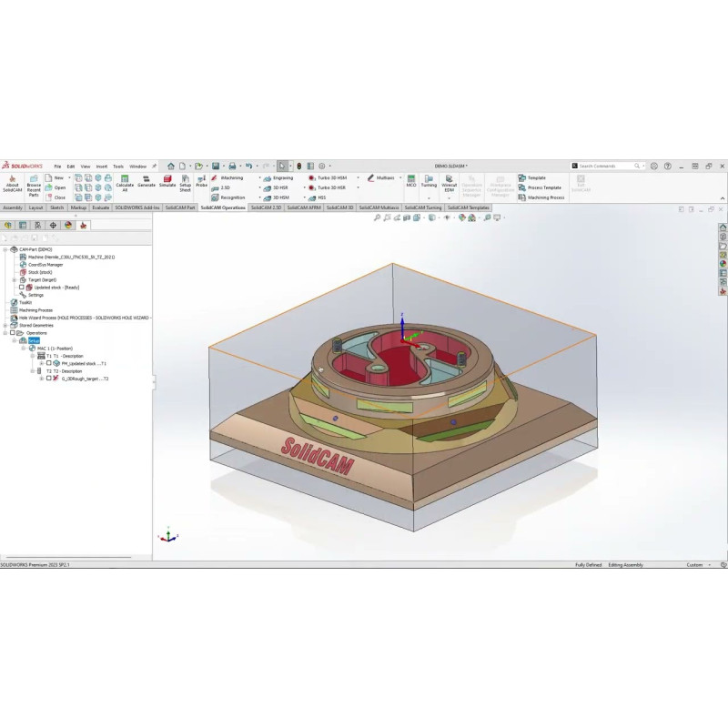Viewport: 728px width, 728px height.
Task: Click the Process Template button
Action: click(544, 187)
